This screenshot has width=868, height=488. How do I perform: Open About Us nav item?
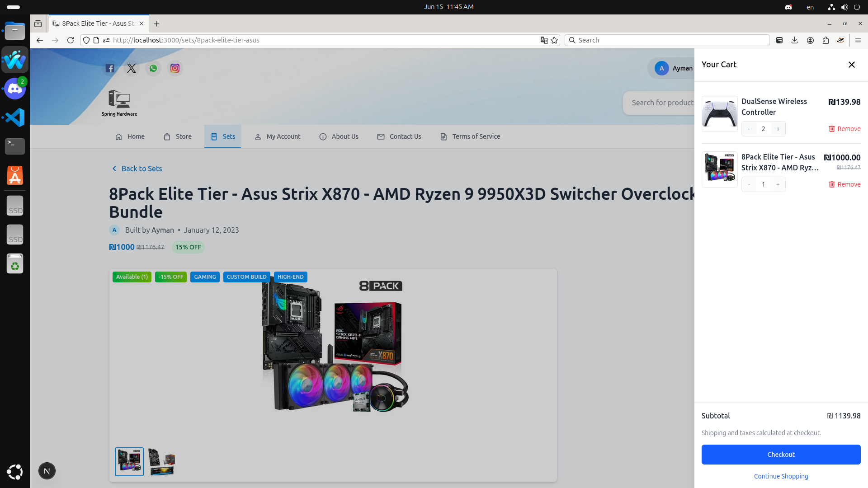339,136
